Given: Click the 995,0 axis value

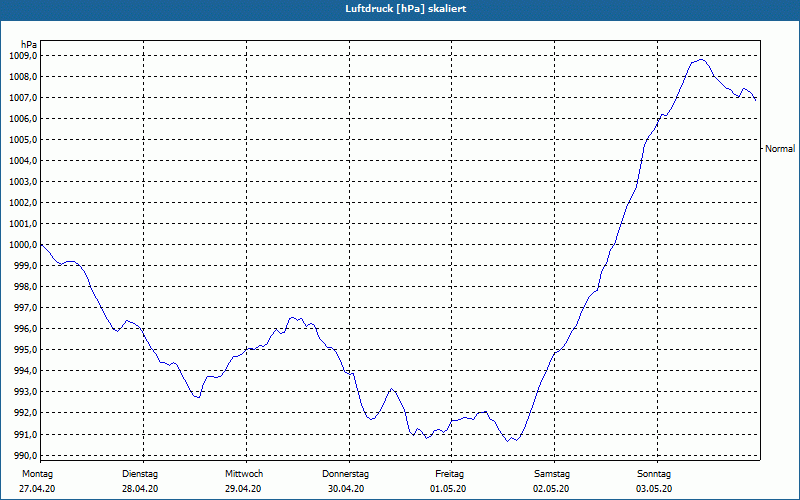Looking at the screenshot, I should click(25, 349).
